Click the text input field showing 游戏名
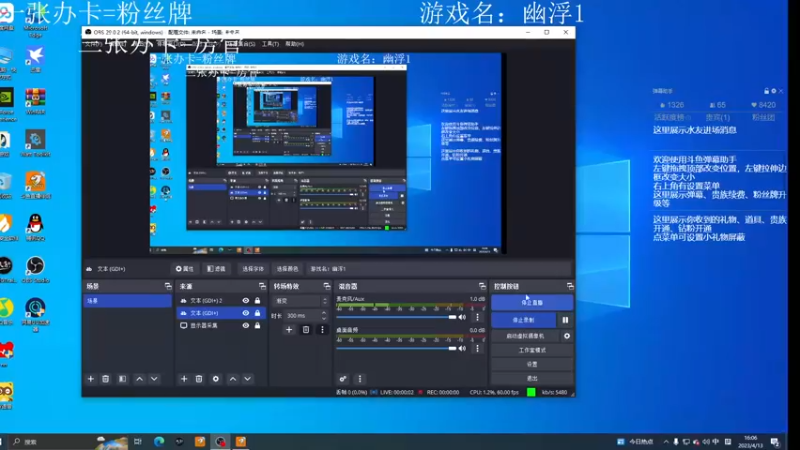Viewport: 800px width, 450px height. tap(438, 269)
